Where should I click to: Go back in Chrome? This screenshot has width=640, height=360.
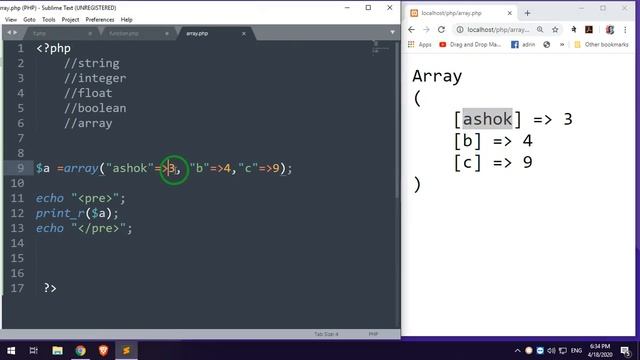pyautogui.click(x=411, y=29)
